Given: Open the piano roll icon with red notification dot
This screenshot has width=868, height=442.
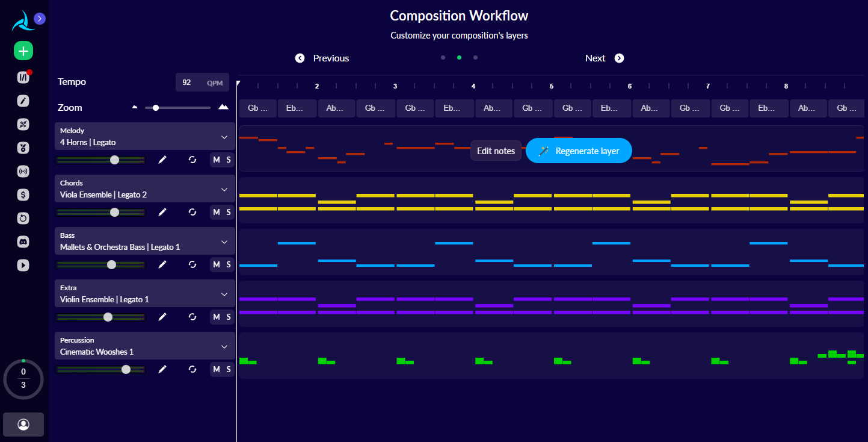Looking at the screenshot, I should pyautogui.click(x=23, y=77).
